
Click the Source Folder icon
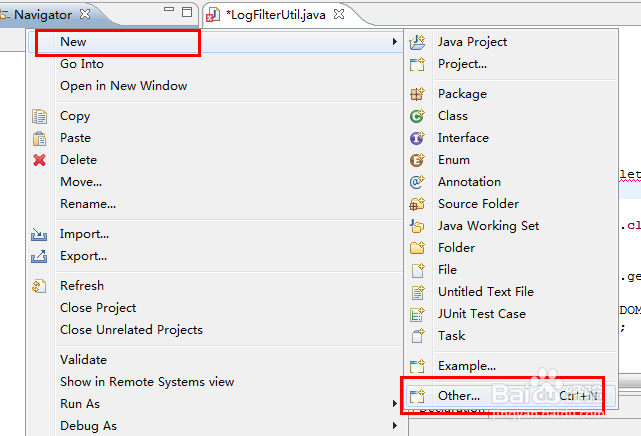418,204
